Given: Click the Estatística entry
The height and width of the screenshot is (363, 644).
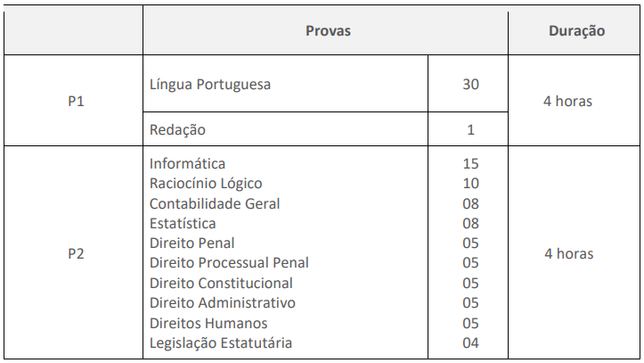Looking at the screenshot, I should click(x=183, y=223).
